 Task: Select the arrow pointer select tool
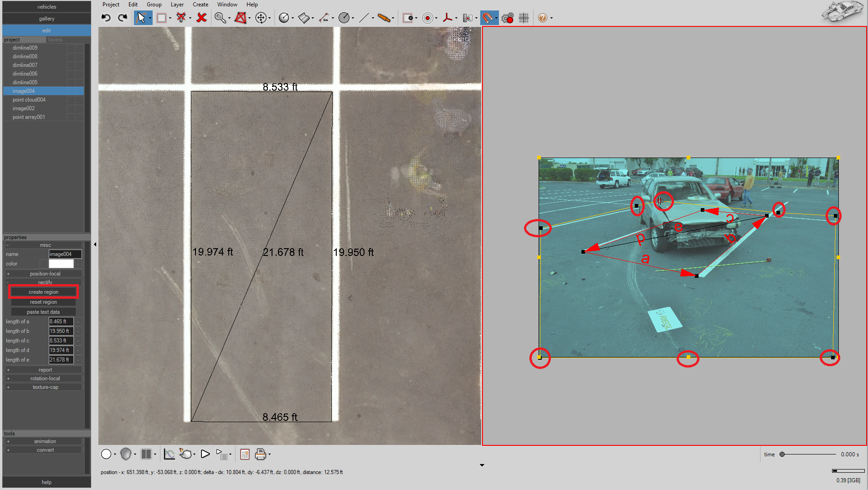[141, 18]
